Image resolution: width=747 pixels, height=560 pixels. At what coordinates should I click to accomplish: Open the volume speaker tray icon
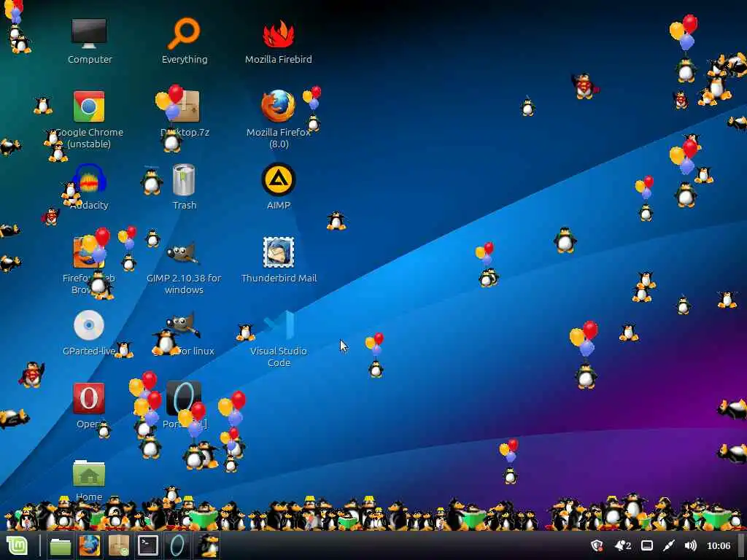pos(690,545)
